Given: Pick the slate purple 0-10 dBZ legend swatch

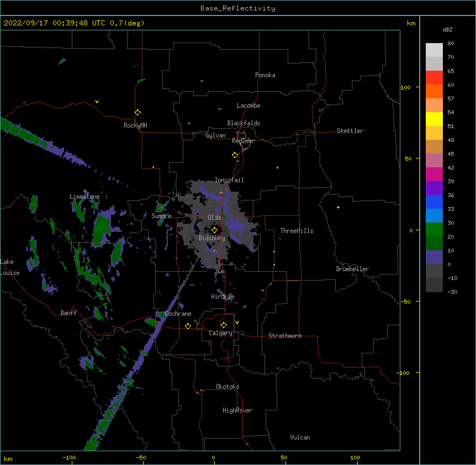Looking at the screenshot, I should (x=434, y=257).
